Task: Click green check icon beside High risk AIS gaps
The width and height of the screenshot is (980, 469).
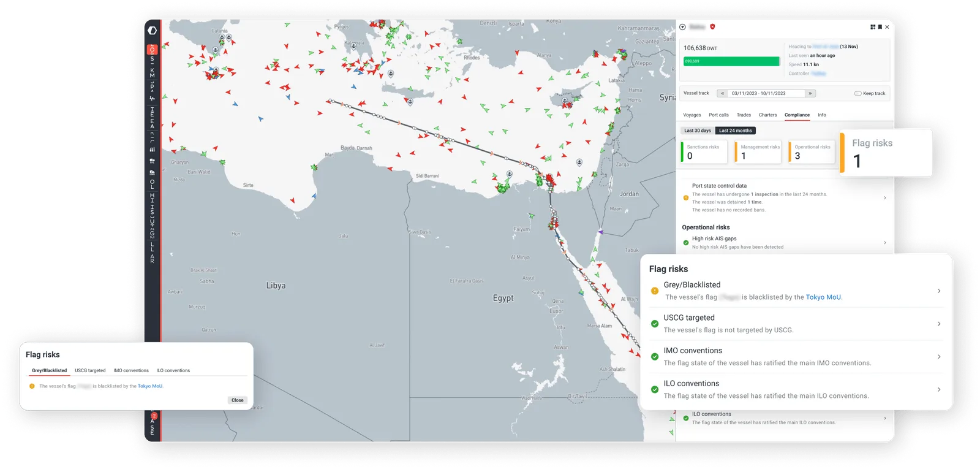Action: click(x=686, y=243)
